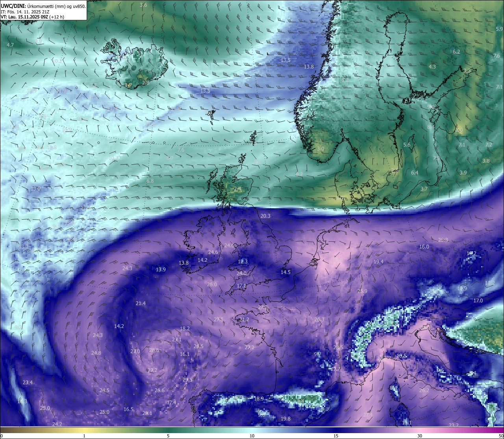
Task: Click the 3.8 value on the map
Action: coord(486,161)
